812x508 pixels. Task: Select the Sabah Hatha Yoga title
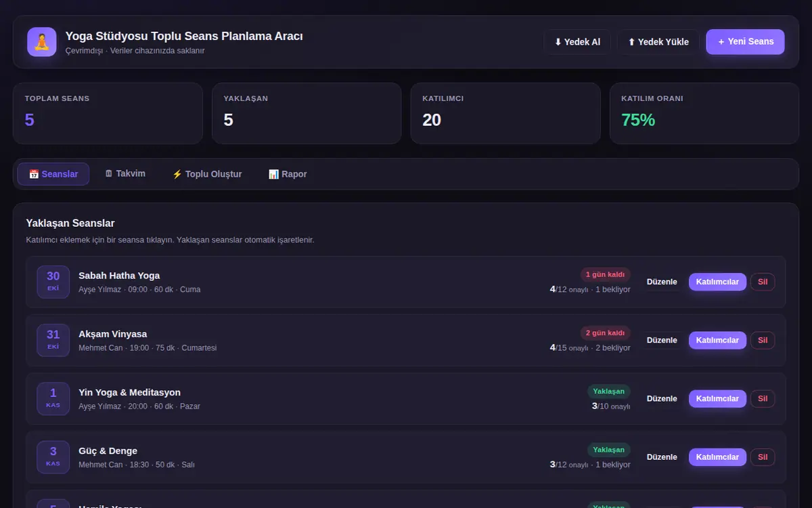(x=119, y=276)
